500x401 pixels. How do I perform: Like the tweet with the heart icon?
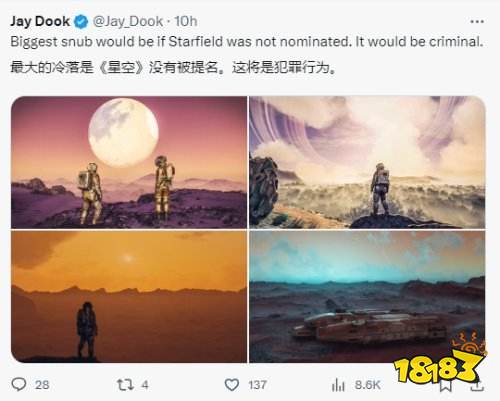tap(232, 385)
